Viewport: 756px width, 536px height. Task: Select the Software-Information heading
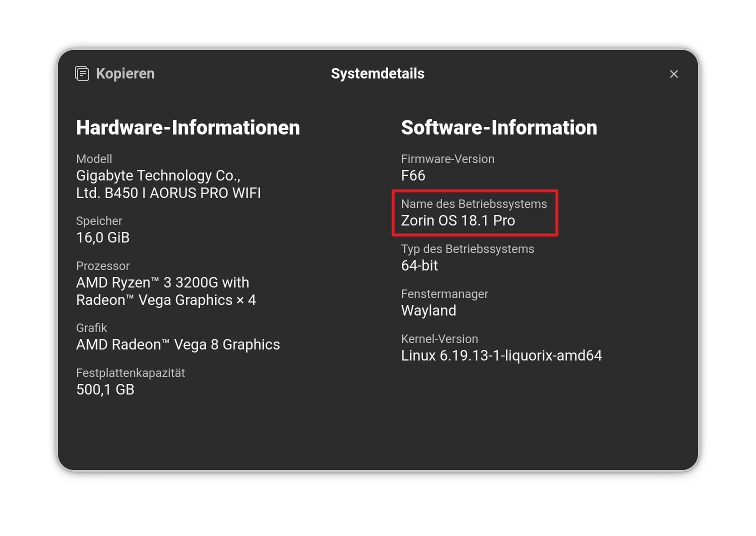coord(498,127)
